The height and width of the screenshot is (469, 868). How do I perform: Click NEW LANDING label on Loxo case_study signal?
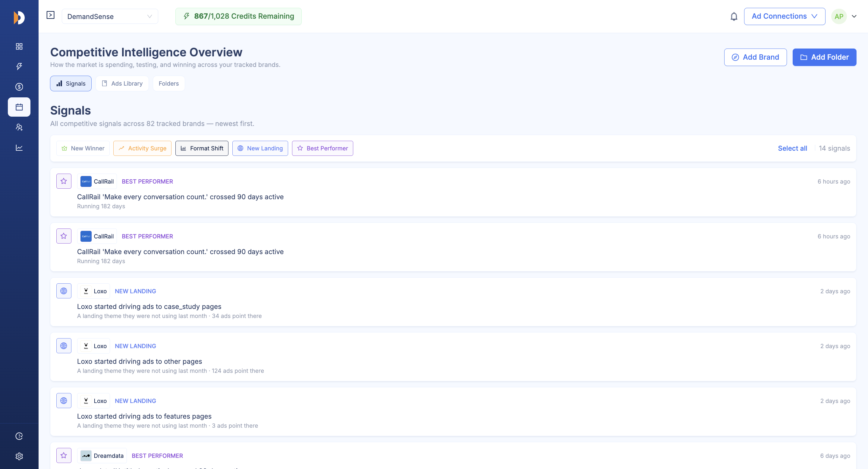135,291
